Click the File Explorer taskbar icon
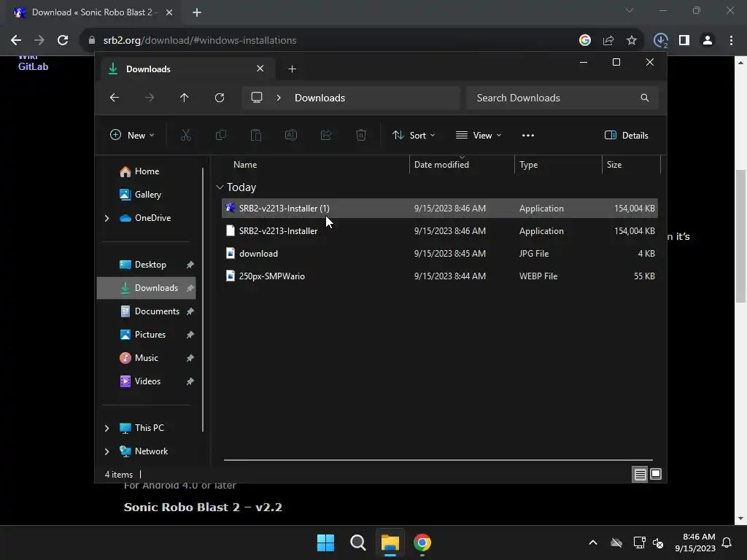Viewport: 747px width, 560px height. pyautogui.click(x=390, y=542)
